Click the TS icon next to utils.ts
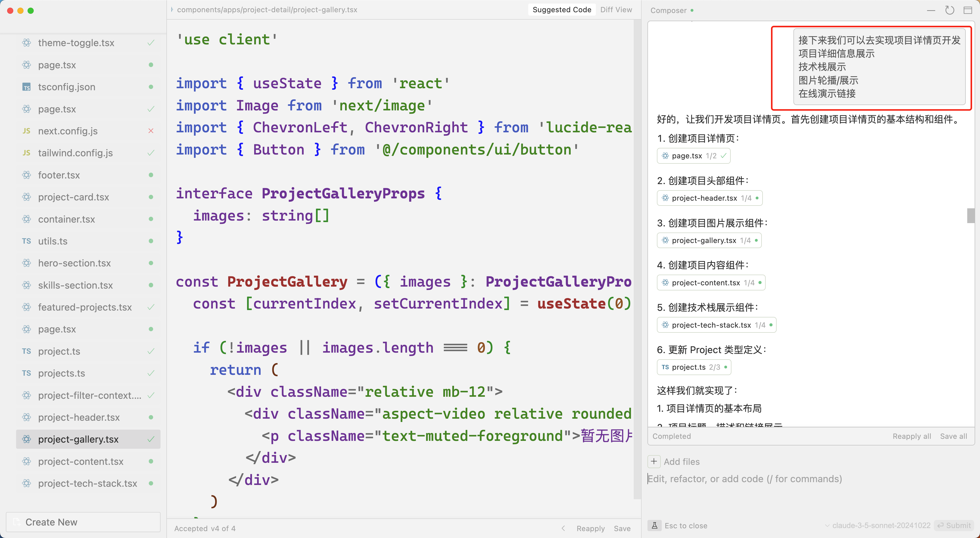980x538 pixels. 26,241
